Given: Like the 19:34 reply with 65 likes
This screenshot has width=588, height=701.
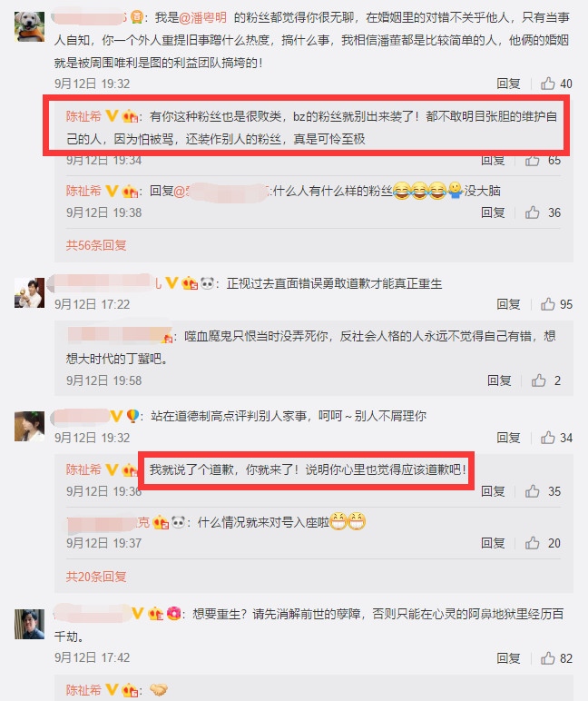Looking at the screenshot, I should pyautogui.click(x=532, y=161).
